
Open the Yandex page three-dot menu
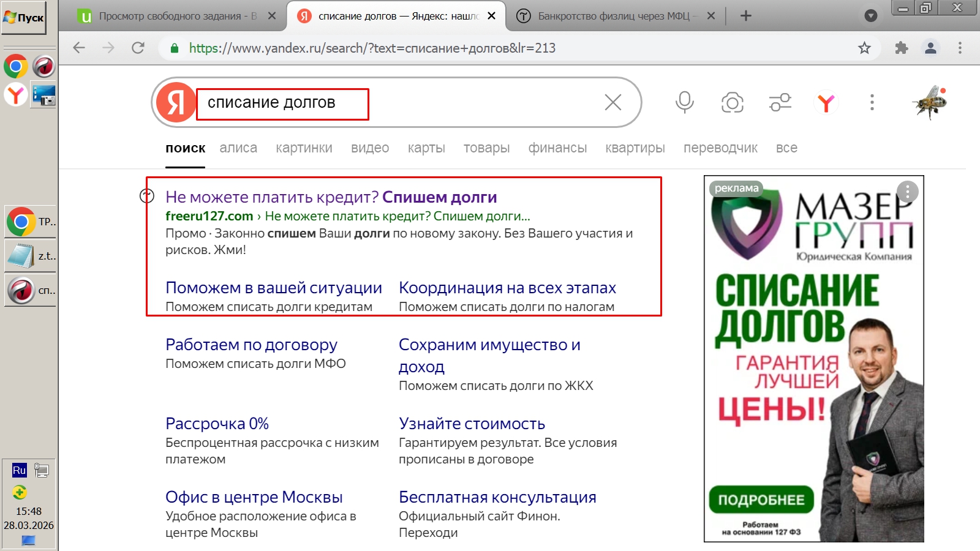coord(872,102)
